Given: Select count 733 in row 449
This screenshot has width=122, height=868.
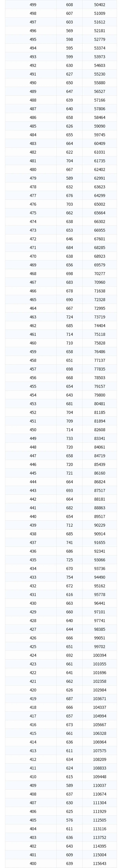Looking at the screenshot, I should click(69, 438).
